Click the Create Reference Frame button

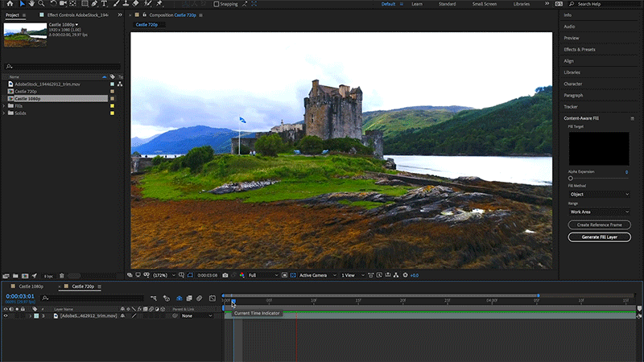tap(599, 225)
